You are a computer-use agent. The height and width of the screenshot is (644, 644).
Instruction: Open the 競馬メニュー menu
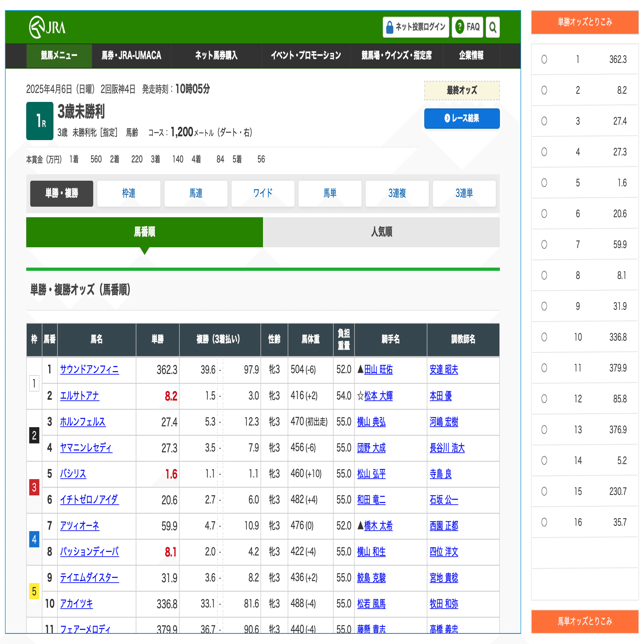(59, 56)
